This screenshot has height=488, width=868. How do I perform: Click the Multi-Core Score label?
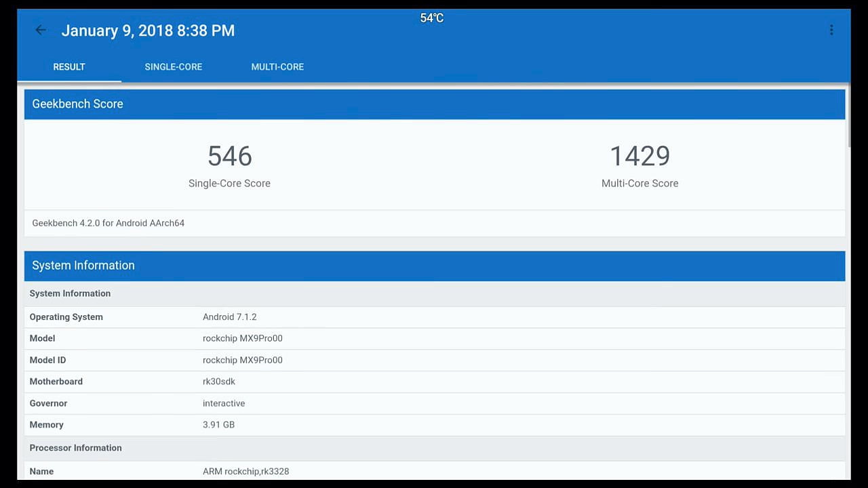pyautogui.click(x=640, y=183)
